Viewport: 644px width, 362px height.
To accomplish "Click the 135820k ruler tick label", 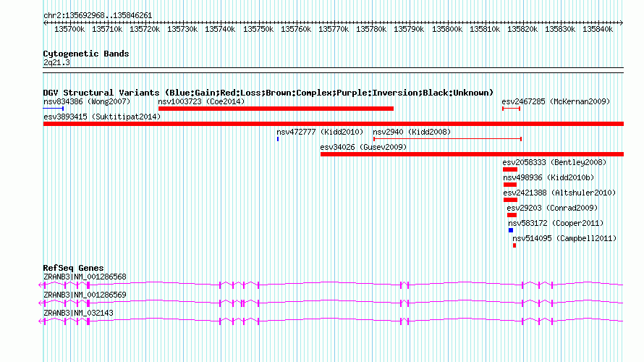I will [x=522, y=29].
